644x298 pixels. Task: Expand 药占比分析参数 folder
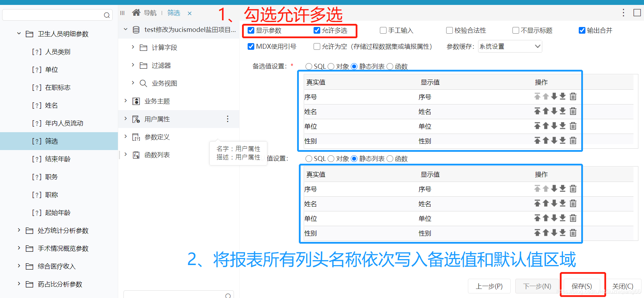coord(19,284)
